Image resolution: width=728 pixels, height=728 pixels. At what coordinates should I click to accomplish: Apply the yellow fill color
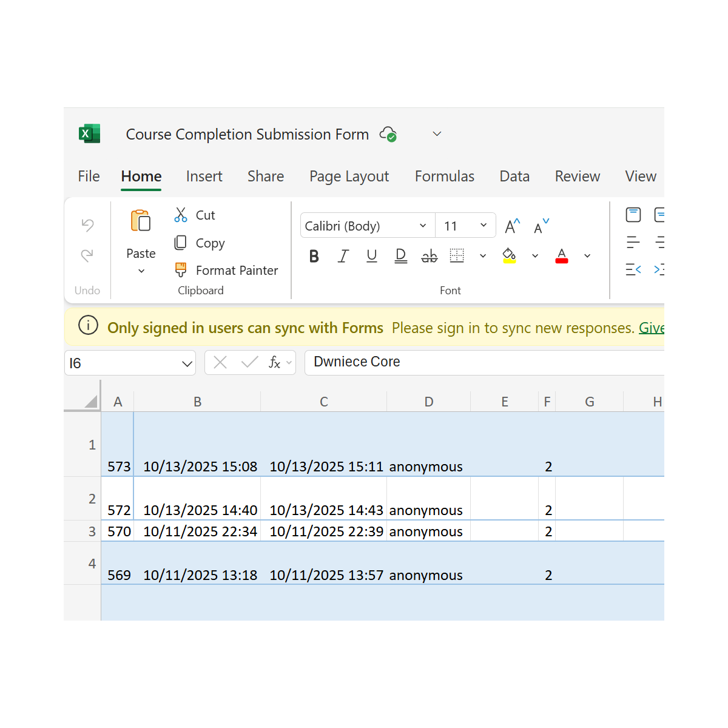pos(510,256)
